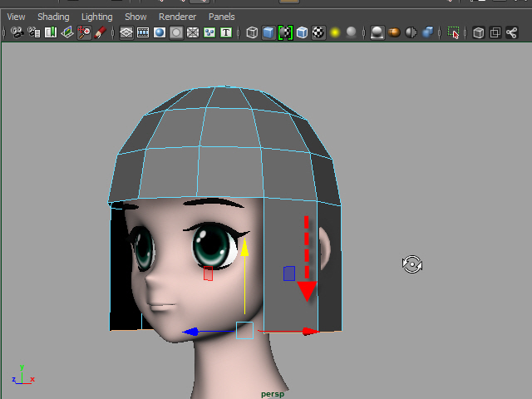
Task: Open the Lighting menu
Action: 96,17
